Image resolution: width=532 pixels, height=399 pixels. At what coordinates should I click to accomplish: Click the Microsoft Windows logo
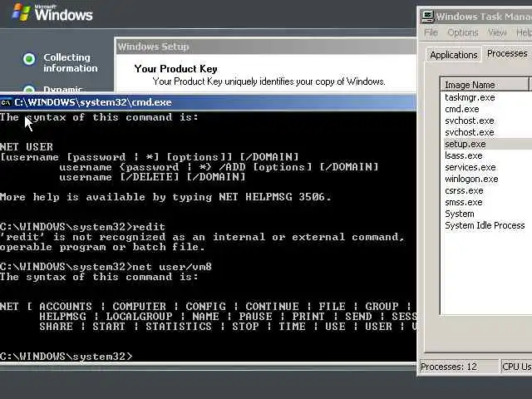click(x=52, y=13)
